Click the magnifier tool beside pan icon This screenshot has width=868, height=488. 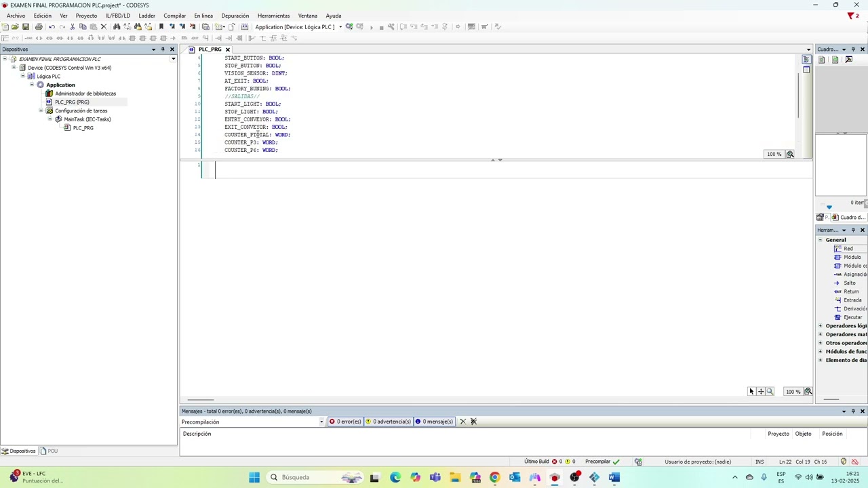tap(770, 392)
